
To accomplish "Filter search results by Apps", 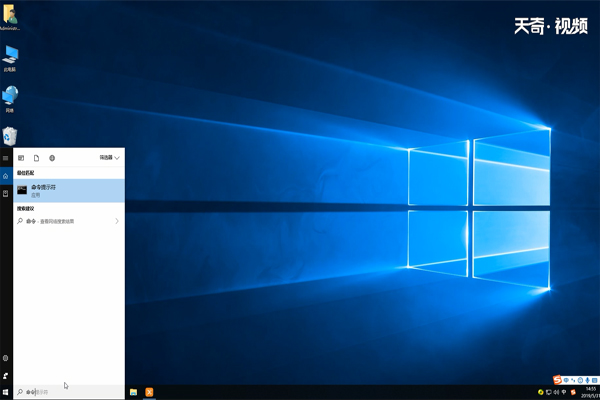I will click(x=21, y=158).
